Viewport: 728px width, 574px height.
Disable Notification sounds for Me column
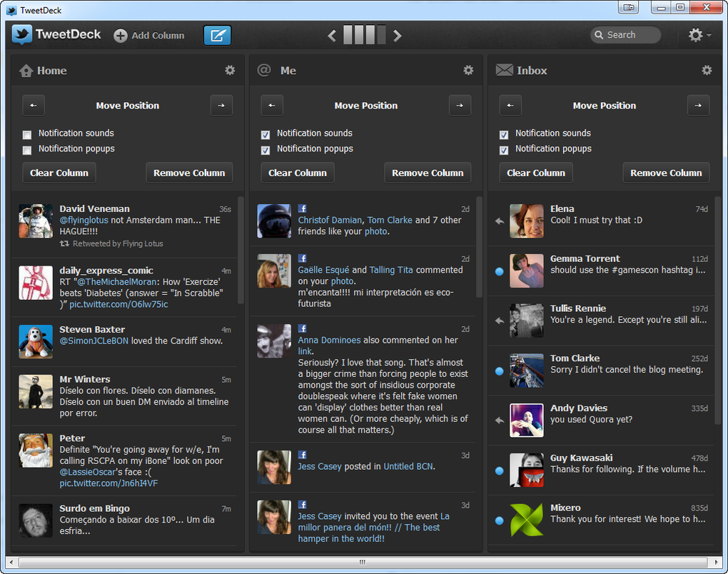point(266,135)
